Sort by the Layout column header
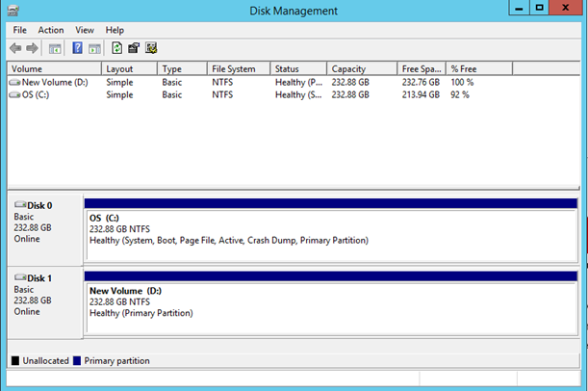Screen dimensions: 588x391 click(129, 69)
